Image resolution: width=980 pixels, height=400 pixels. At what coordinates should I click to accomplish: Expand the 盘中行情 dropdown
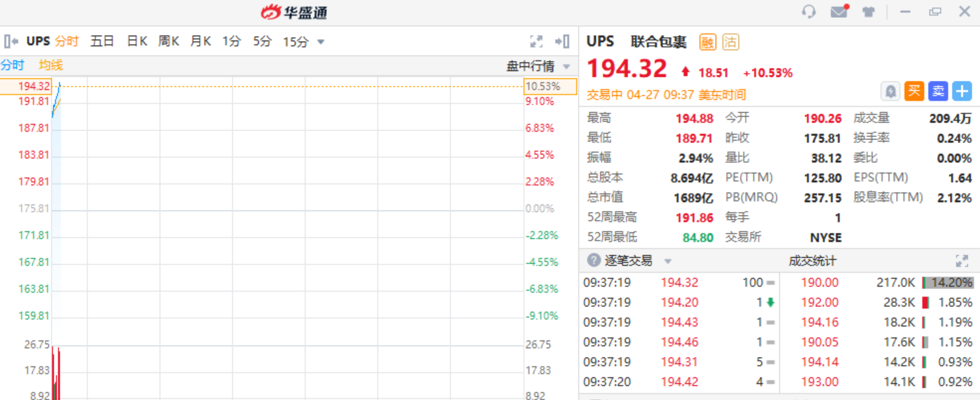(x=566, y=66)
